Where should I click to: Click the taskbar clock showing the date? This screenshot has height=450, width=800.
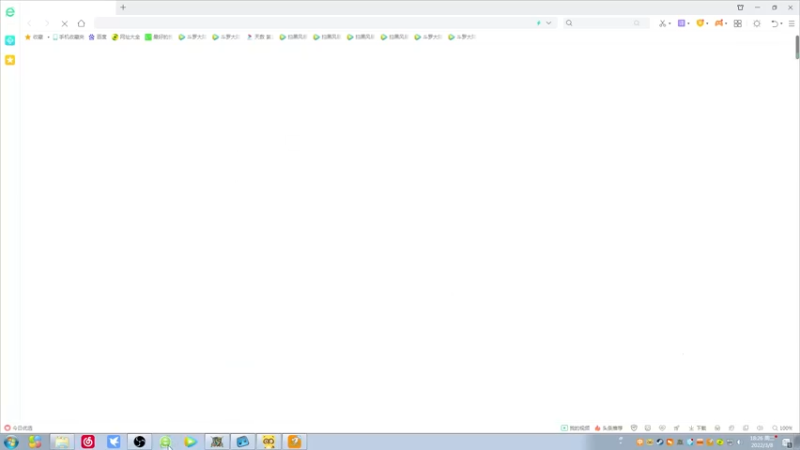763,442
